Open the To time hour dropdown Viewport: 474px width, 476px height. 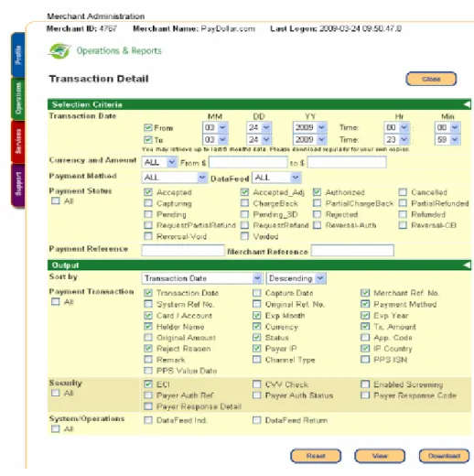pos(396,140)
